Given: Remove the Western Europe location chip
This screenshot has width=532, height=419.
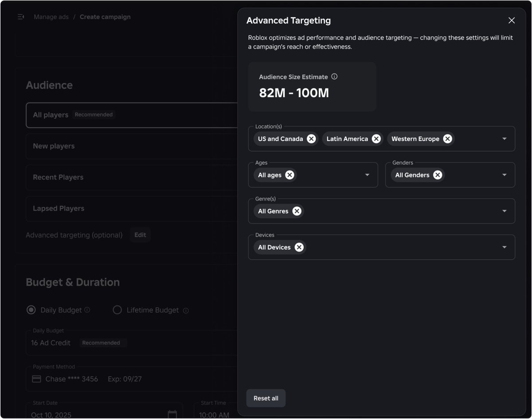Looking at the screenshot, I should 447,138.
